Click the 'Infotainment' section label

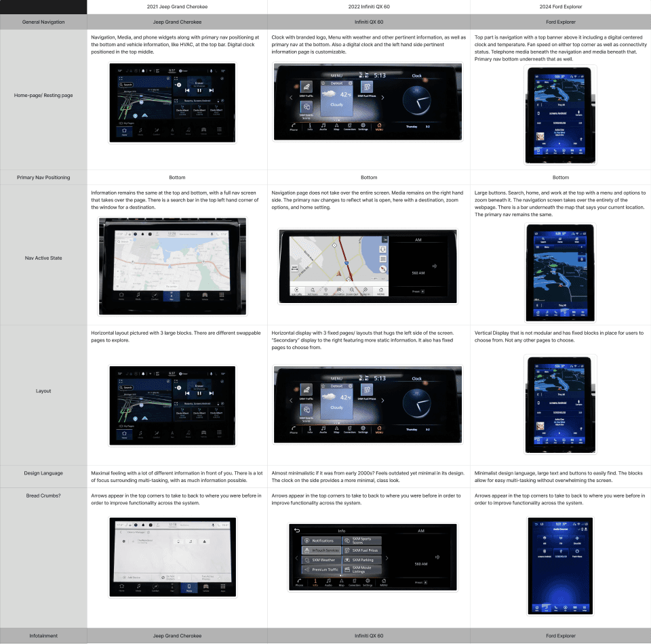pyautogui.click(x=43, y=635)
